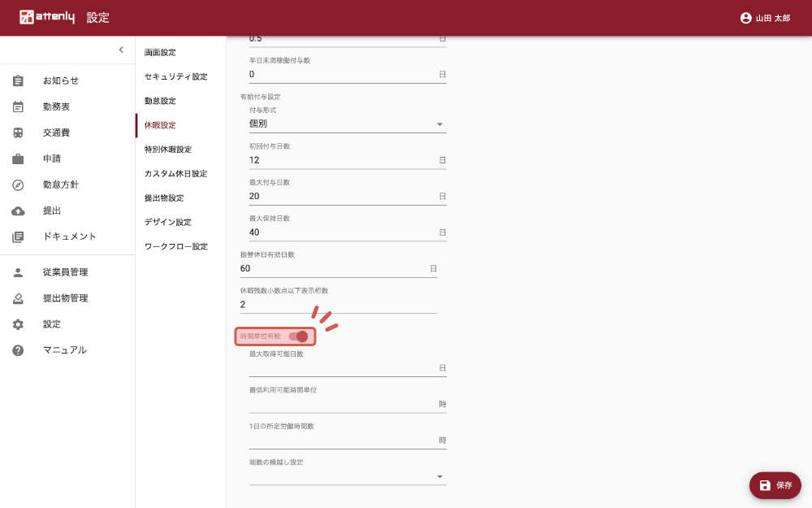Open the 山田 太郎 account menu

[x=765, y=18]
